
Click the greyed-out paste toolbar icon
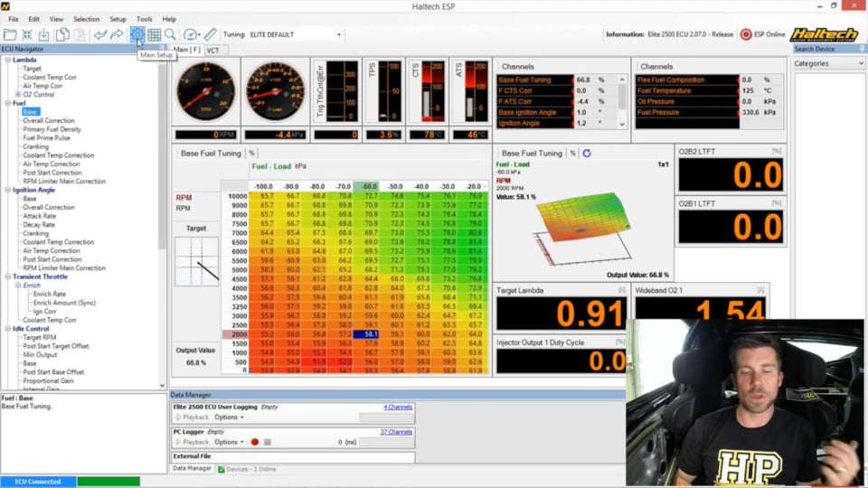point(80,35)
